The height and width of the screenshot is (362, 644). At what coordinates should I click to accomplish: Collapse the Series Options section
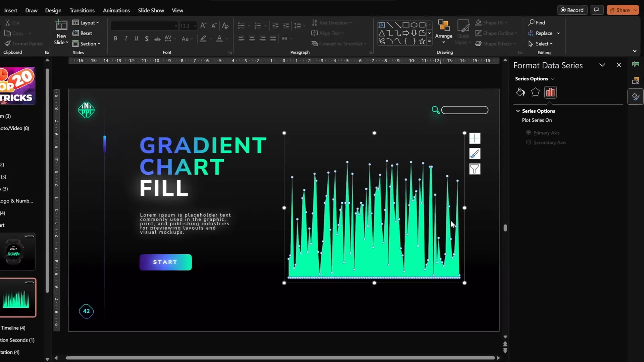pyautogui.click(x=518, y=111)
